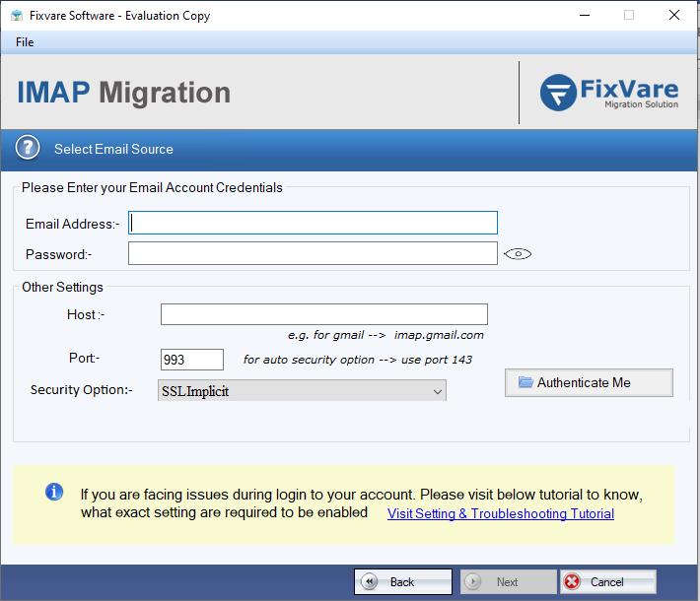Image resolution: width=700 pixels, height=601 pixels.
Task: Click the Next button
Action: click(509, 582)
